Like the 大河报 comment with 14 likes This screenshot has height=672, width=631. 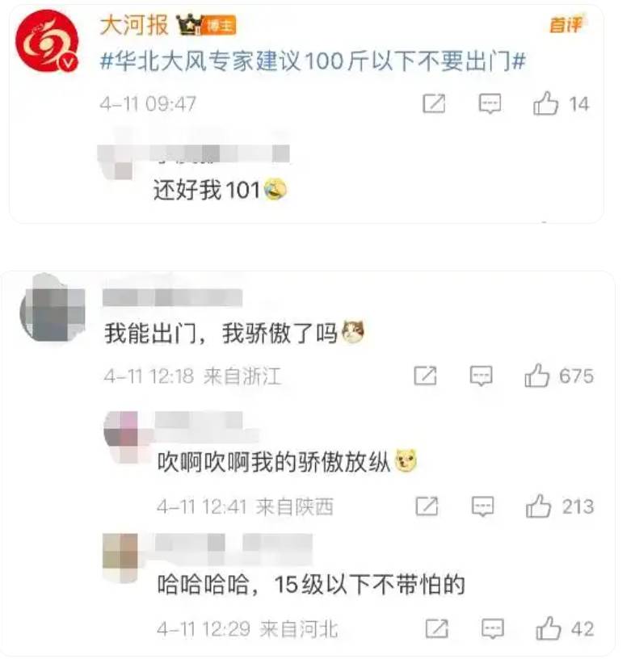(562, 103)
